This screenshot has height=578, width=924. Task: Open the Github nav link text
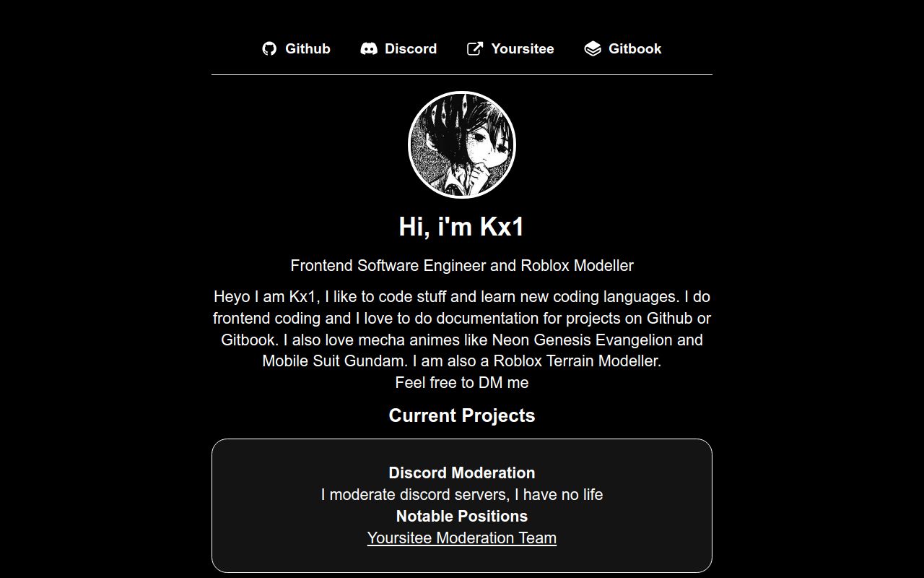point(308,48)
